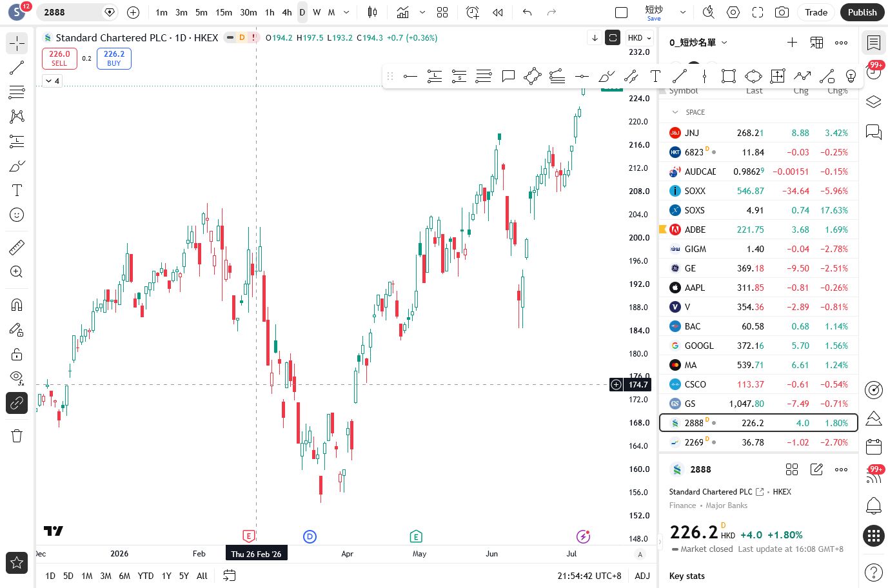Click the green earnings E marker in May
Viewport: 888px width, 588px height.
(x=416, y=536)
